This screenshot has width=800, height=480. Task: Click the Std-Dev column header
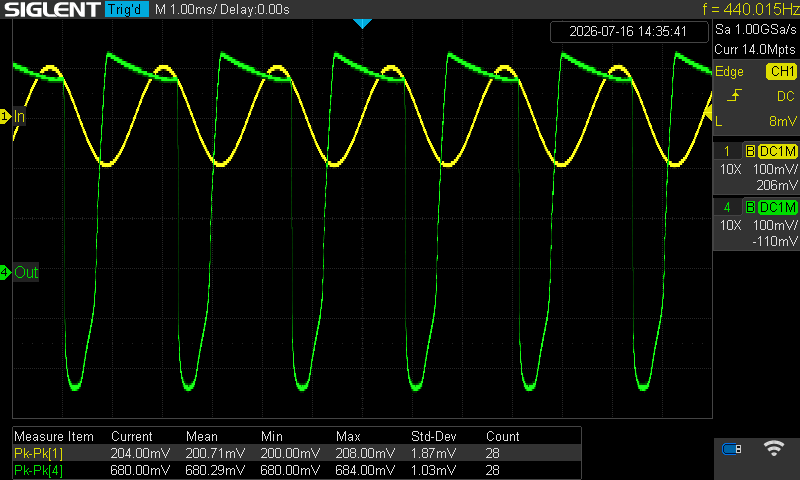pyautogui.click(x=433, y=437)
